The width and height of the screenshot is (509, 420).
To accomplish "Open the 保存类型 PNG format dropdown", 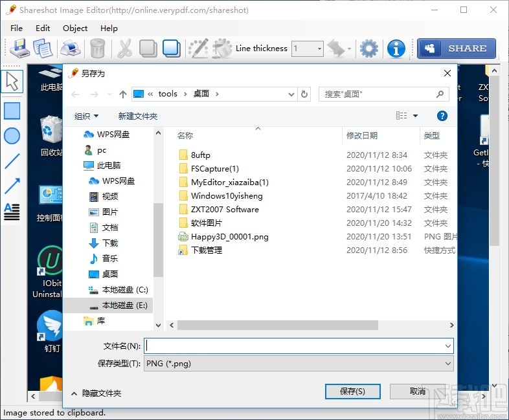I will tap(299, 364).
